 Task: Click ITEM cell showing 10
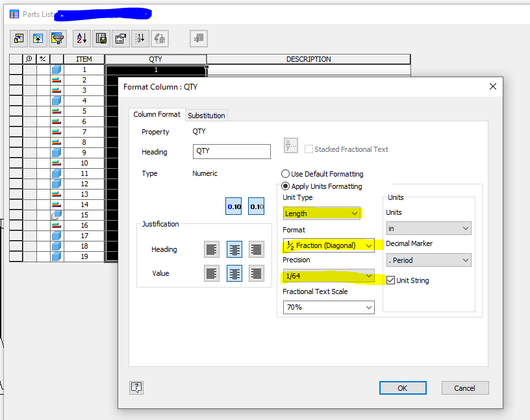tap(84, 163)
